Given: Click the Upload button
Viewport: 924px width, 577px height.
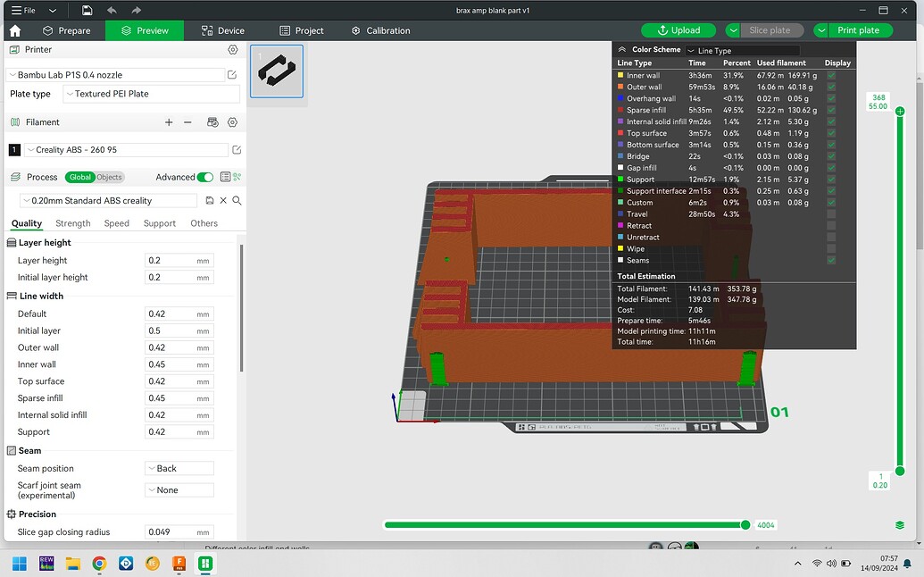Looking at the screenshot, I should tap(678, 30).
